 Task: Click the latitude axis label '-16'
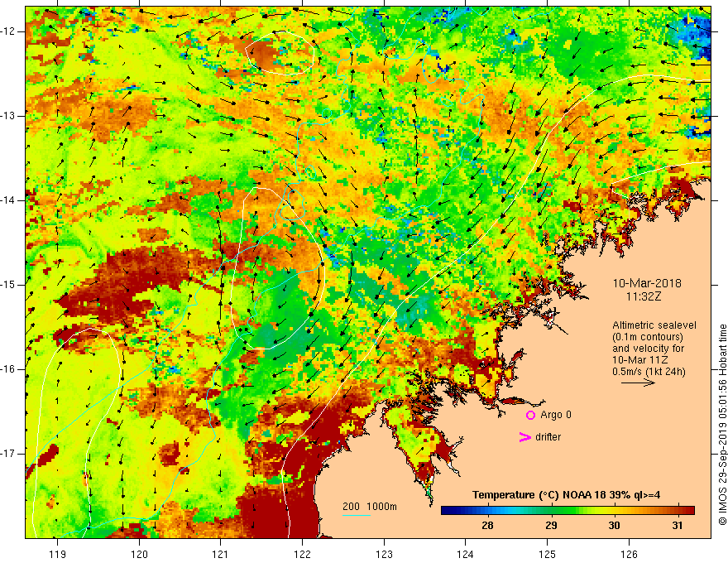8,369
